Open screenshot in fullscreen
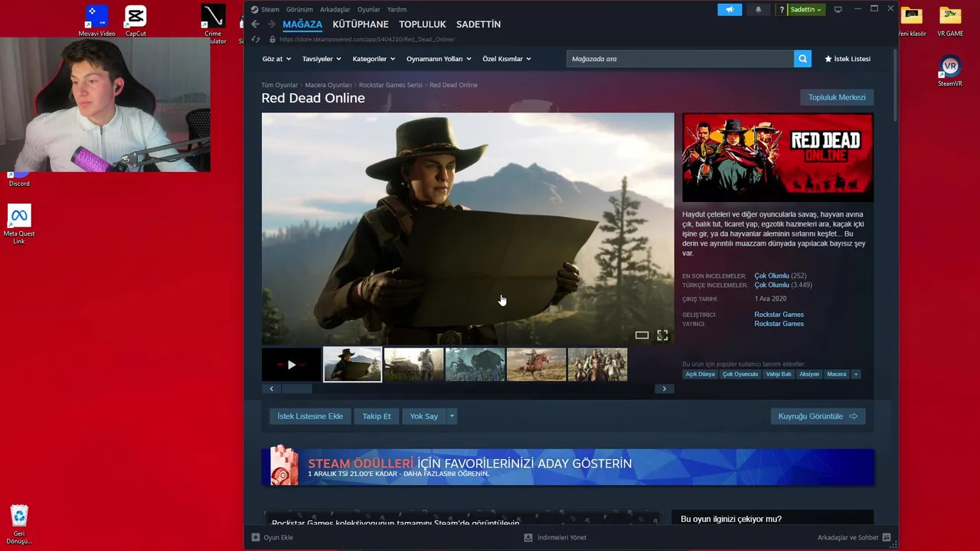980x551 pixels. click(x=662, y=335)
